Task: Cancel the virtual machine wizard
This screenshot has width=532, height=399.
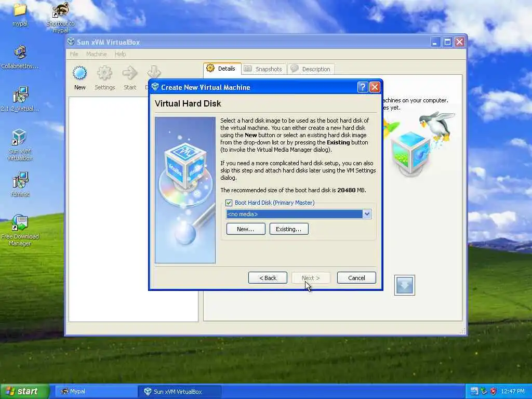Action: [356, 278]
